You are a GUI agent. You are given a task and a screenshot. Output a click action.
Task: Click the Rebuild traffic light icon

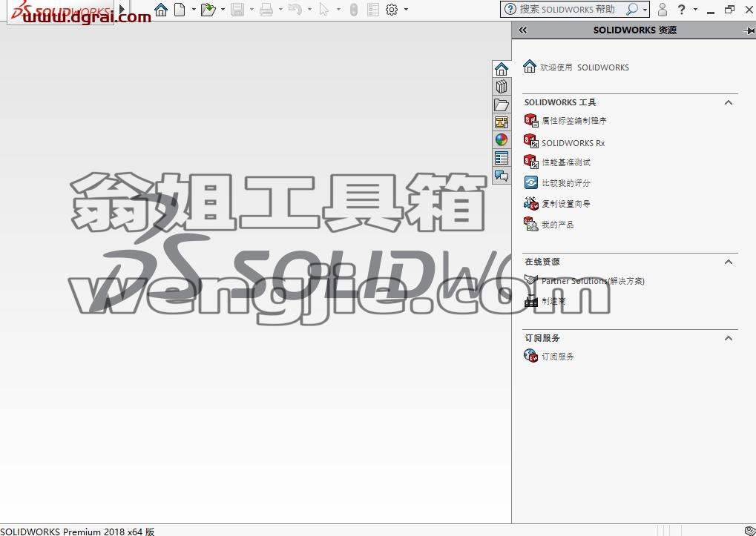354,9
